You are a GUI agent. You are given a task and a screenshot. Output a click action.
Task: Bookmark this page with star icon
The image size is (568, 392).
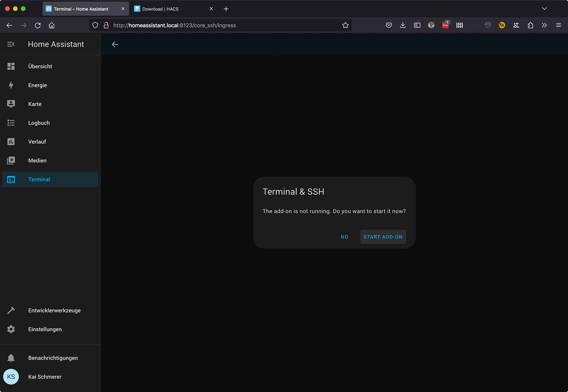345,25
